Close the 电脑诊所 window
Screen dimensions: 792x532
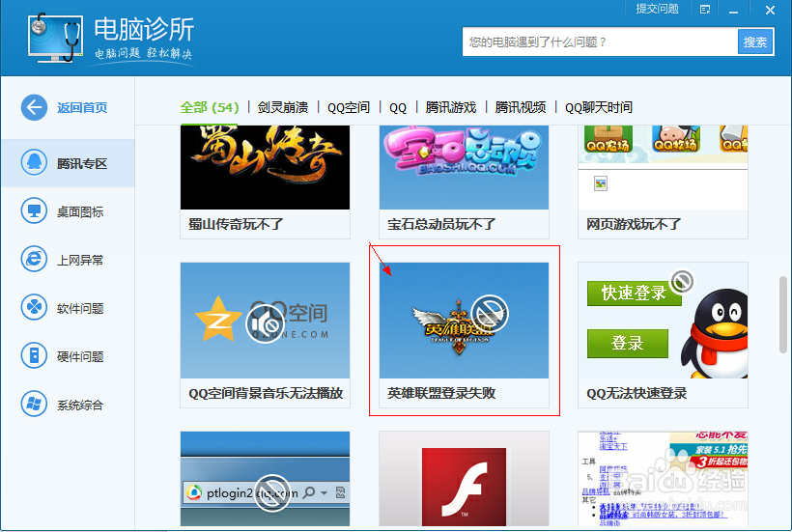[x=770, y=10]
